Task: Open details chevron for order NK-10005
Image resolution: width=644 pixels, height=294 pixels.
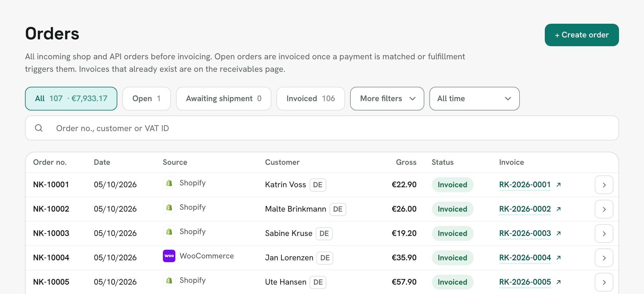Action: 604,282
